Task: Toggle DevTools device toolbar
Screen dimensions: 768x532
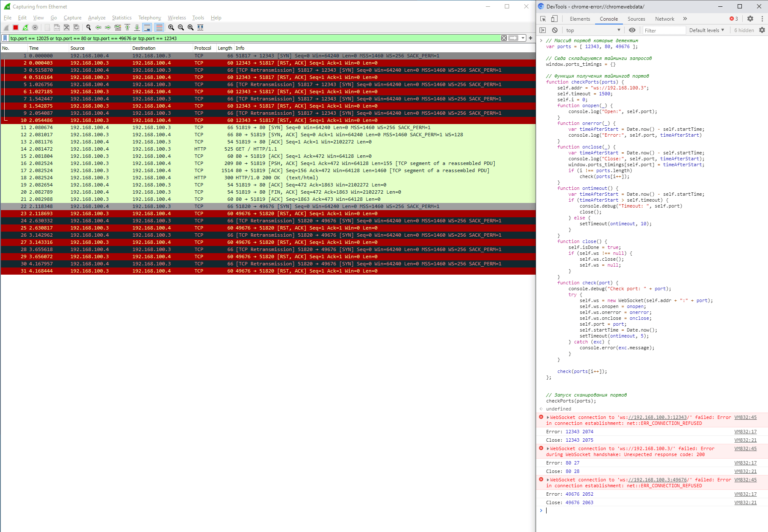Action: (554, 19)
